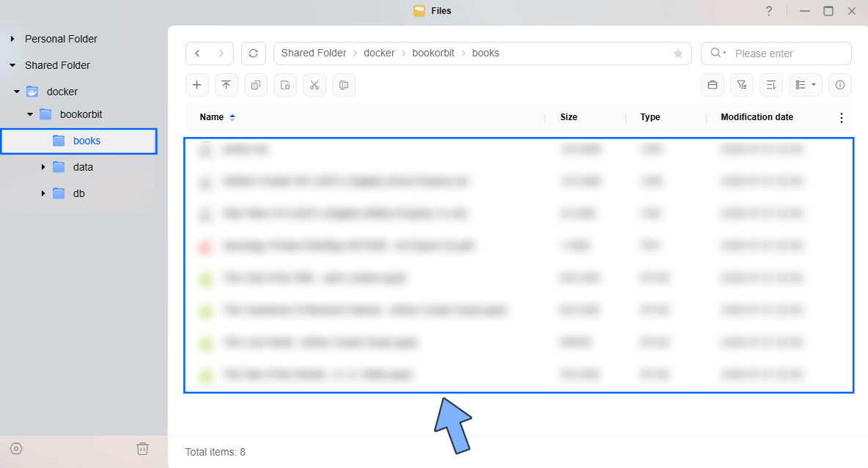Copy selected files using toolbar icon

[255, 85]
